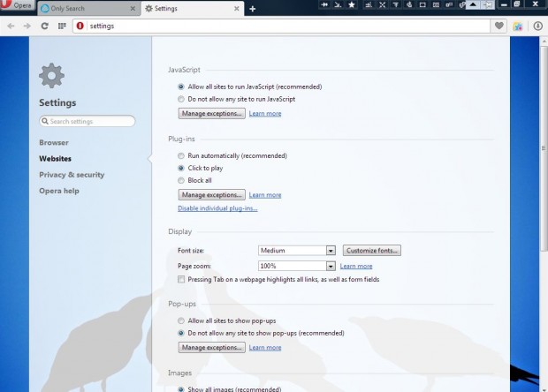Click the Plug-ins section heading

click(x=181, y=139)
